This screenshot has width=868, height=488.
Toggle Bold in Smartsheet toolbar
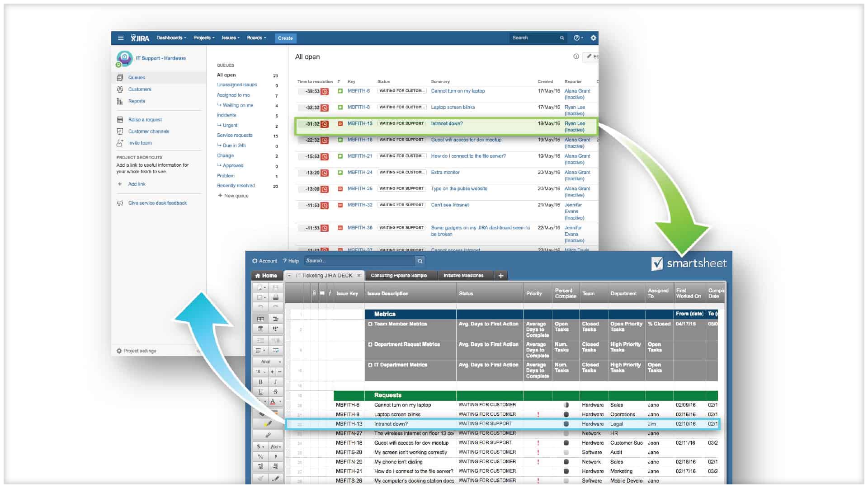pos(260,382)
